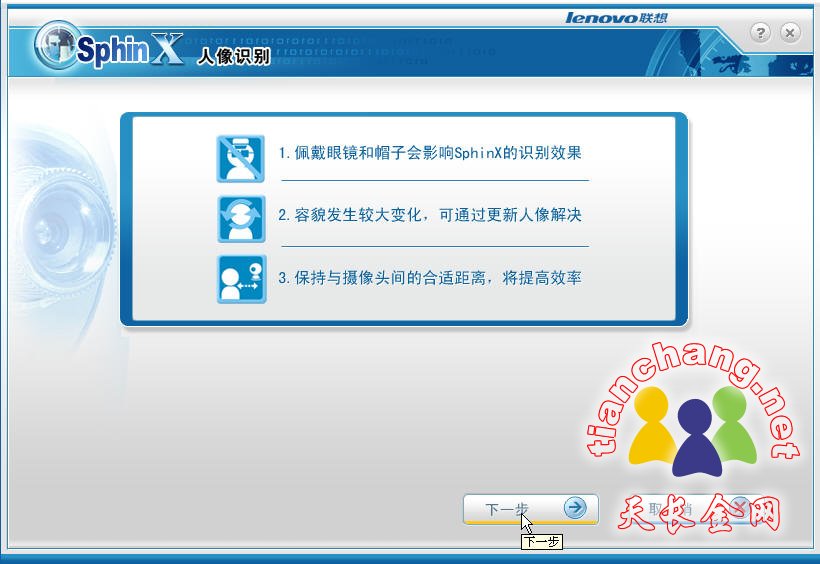Click the arrow icon on the 下一步 button

click(x=575, y=507)
